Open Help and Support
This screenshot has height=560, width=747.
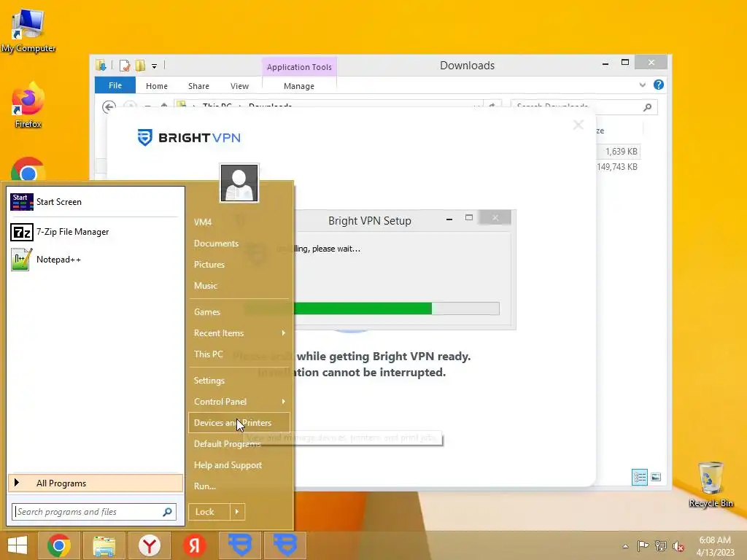click(x=228, y=464)
